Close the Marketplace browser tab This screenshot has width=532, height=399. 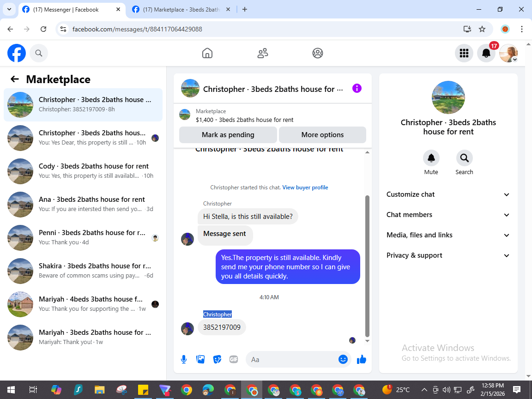point(228,10)
